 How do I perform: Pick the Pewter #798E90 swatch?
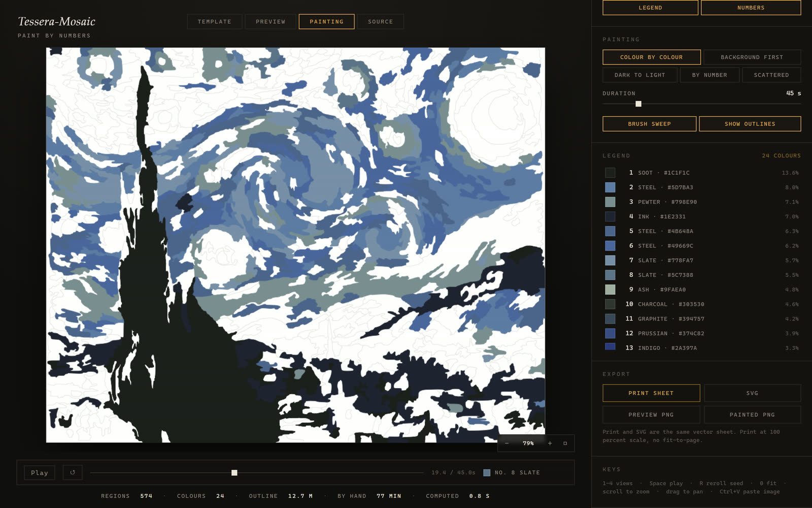pos(611,202)
